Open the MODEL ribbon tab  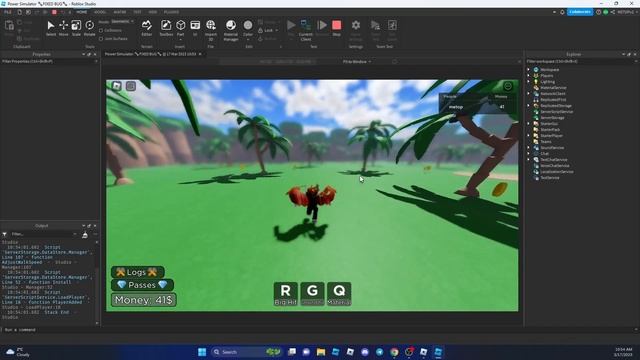click(100, 12)
